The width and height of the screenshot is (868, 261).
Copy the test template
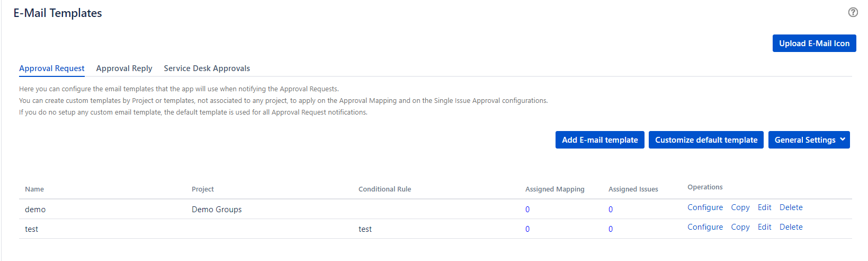click(740, 227)
